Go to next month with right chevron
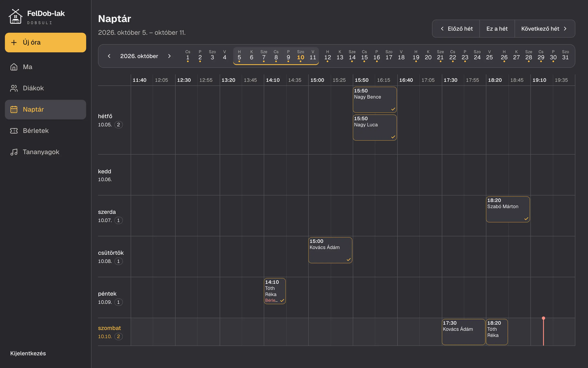The width and height of the screenshot is (588, 368). pos(169,56)
